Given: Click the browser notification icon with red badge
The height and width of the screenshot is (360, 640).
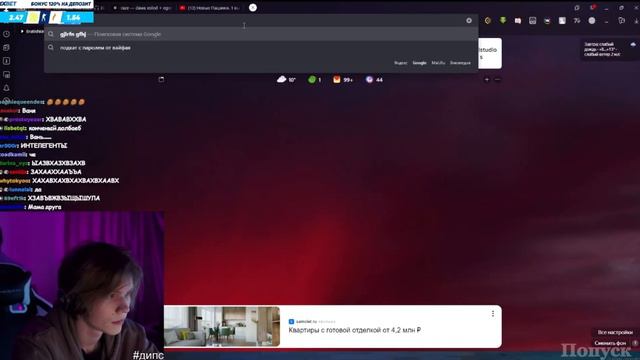Looking at the screenshot, I should [592, 7].
